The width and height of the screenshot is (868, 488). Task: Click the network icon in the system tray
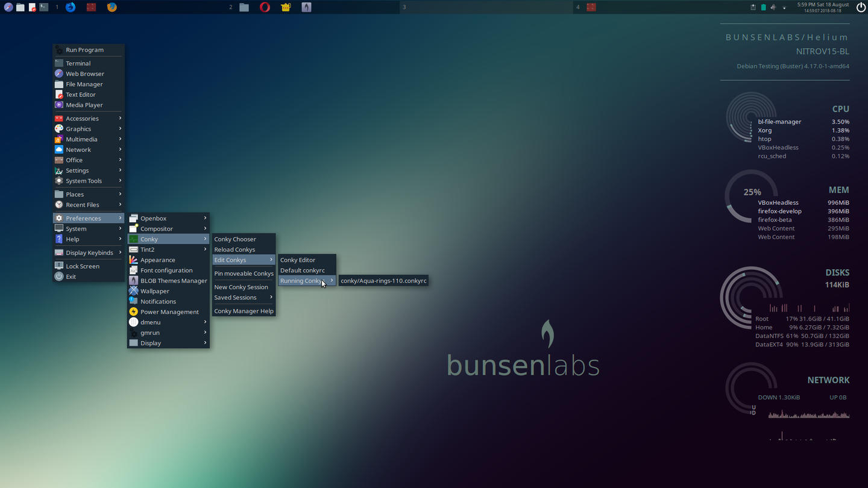[784, 7]
